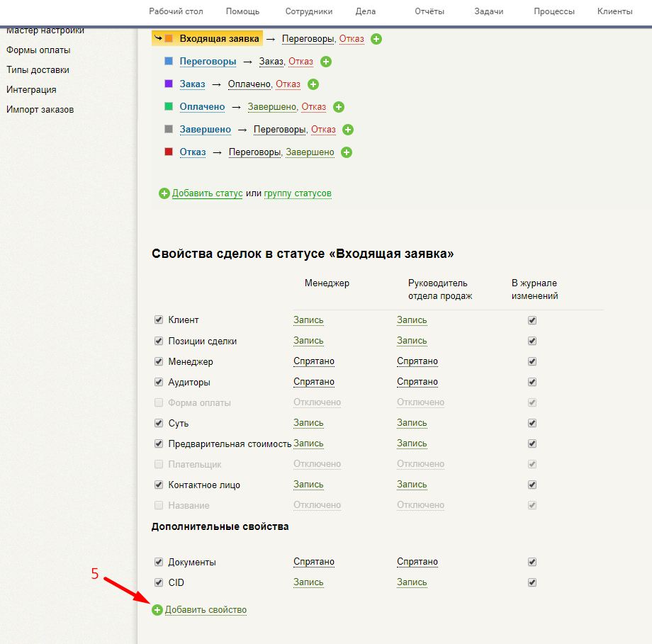This screenshot has height=644, width=652.
Task: Open the Процессы menu item
Action: (554, 11)
